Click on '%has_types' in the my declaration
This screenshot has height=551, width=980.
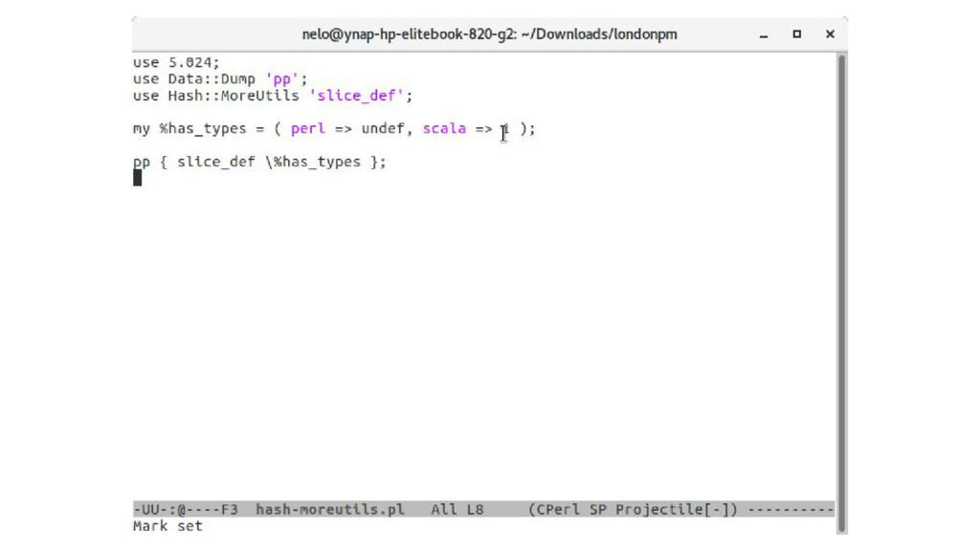[203, 129]
